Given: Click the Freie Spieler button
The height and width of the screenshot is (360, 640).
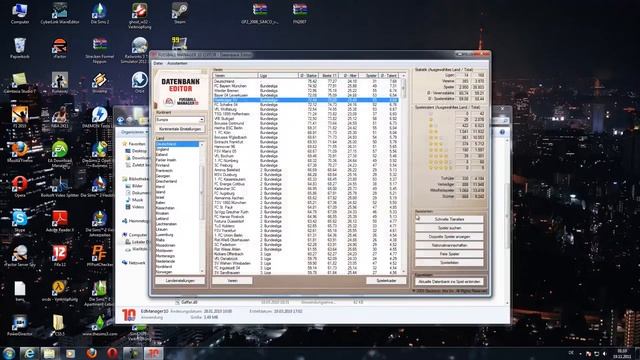Looking at the screenshot, I should pyautogui.click(x=449, y=254).
